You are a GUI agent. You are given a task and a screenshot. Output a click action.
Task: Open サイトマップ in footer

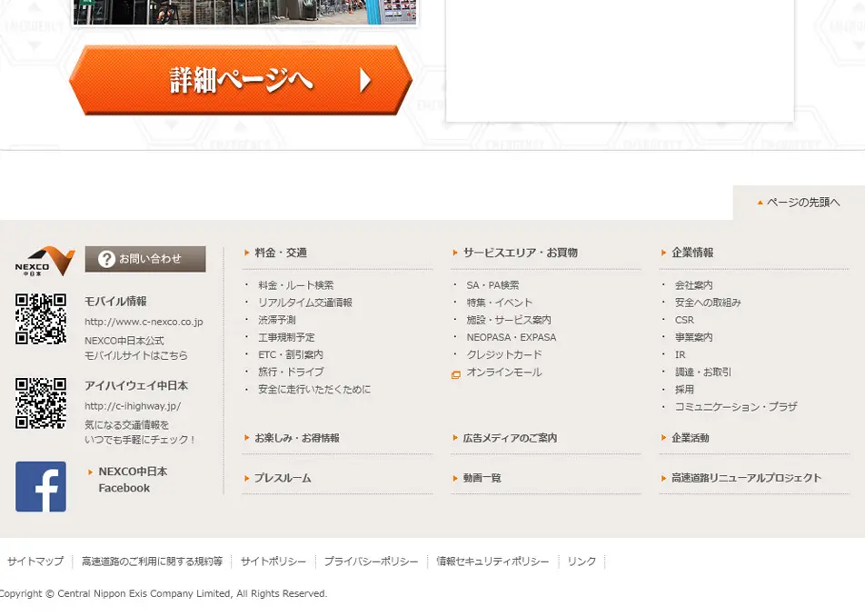35,561
